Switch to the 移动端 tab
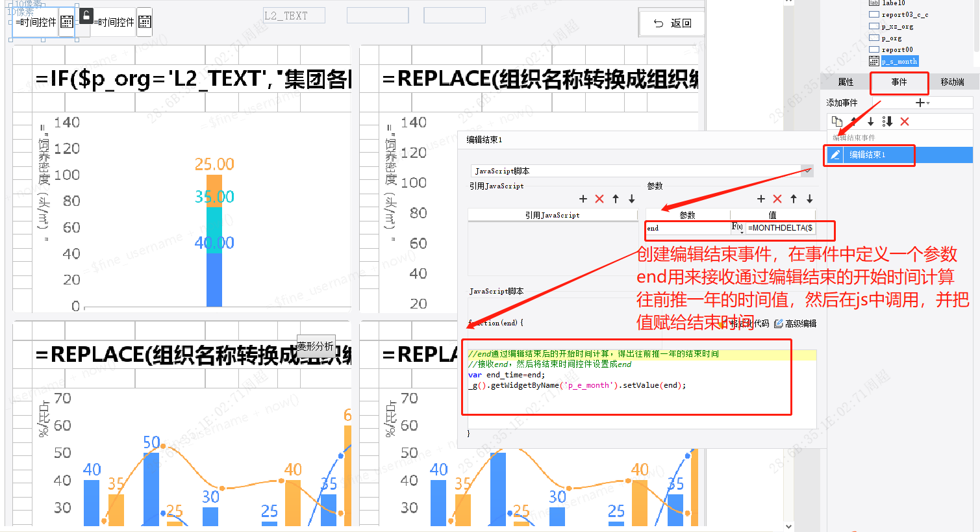 click(952, 82)
